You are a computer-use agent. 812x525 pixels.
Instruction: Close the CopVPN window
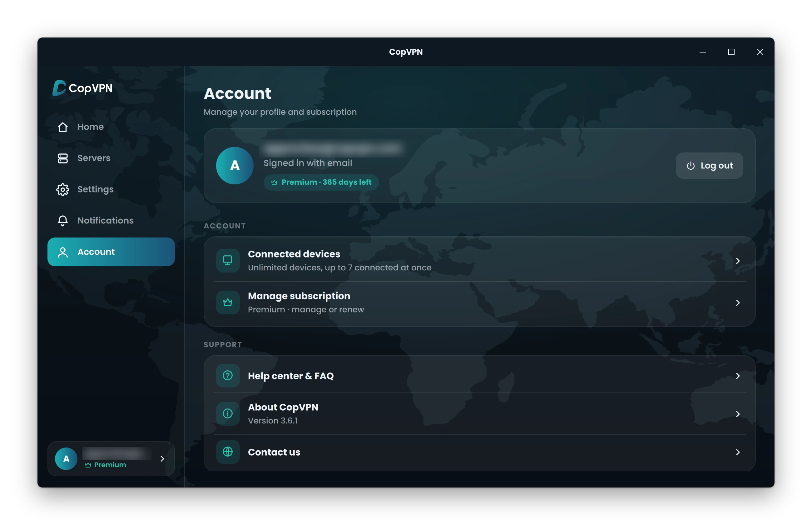click(x=760, y=52)
